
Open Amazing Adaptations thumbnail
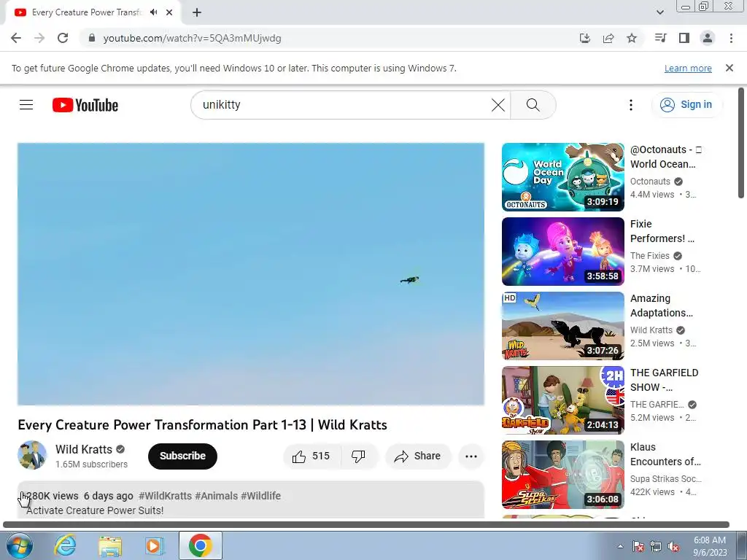pyautogui.click(x=562, y=326)
